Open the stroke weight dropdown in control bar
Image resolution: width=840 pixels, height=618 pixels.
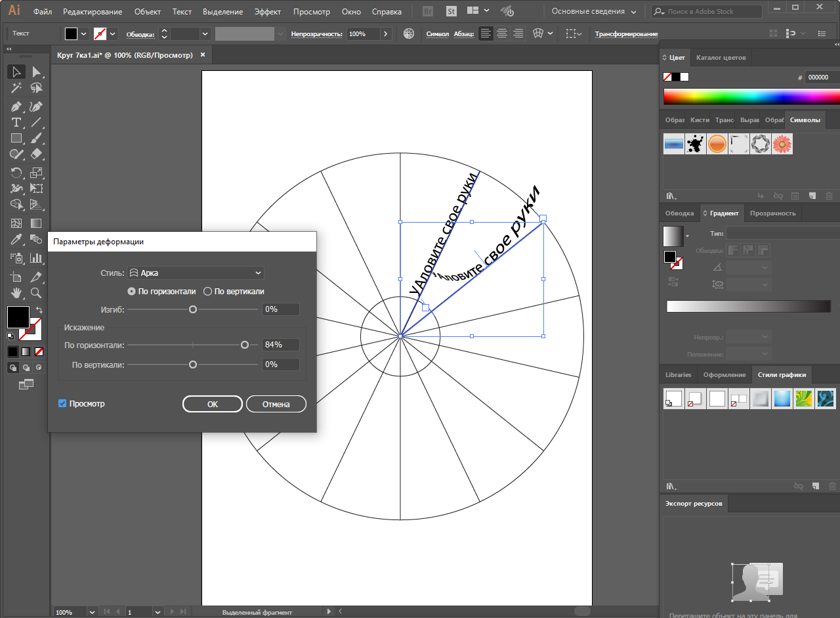(205, 33)
